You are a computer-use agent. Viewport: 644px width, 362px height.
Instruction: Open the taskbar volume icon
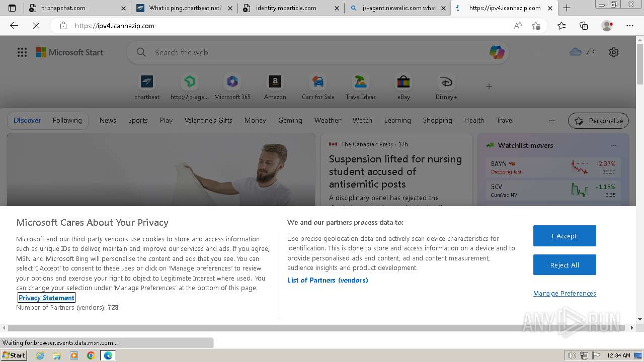coord(572,355)
